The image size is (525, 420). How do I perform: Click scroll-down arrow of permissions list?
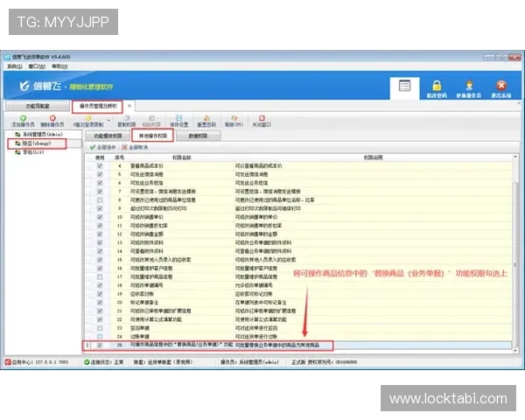click(515, 350)
